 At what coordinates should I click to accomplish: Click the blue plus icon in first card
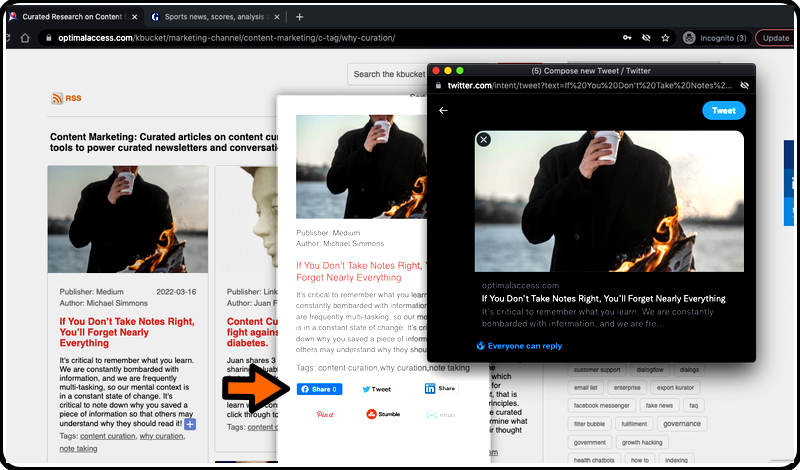pyautogui.click(x=190, y=424)
